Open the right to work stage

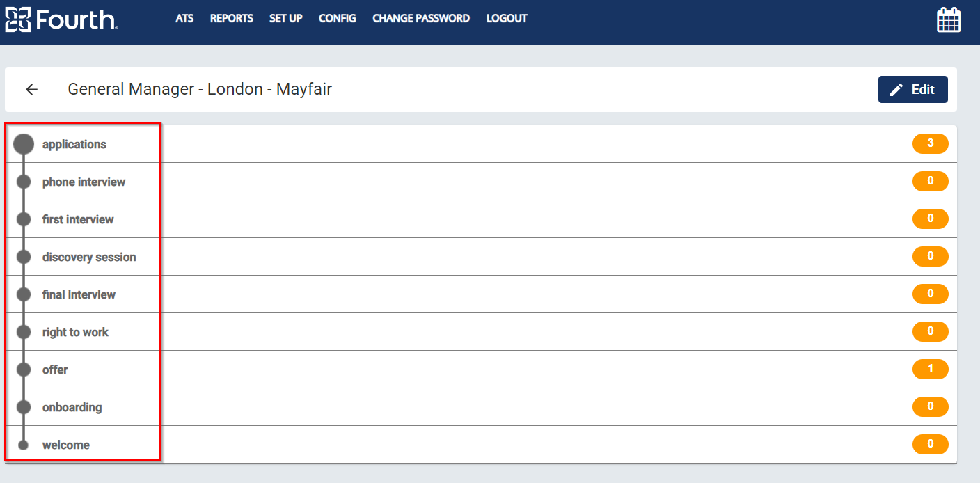point(75,332)
